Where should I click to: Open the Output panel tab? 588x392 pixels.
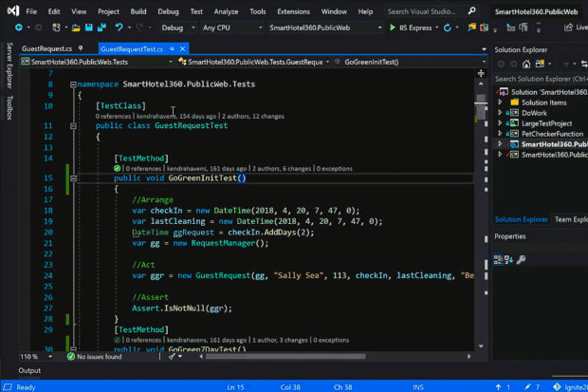29,370
